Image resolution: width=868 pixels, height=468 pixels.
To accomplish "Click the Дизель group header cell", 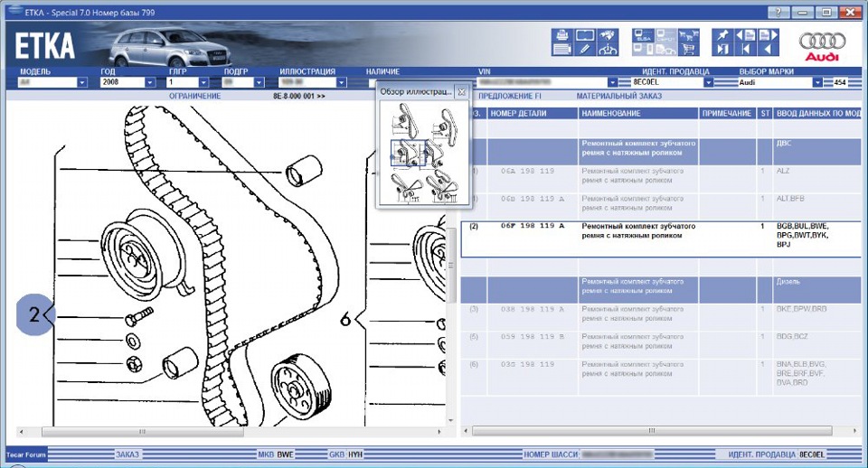I will (x=817, y=290).
